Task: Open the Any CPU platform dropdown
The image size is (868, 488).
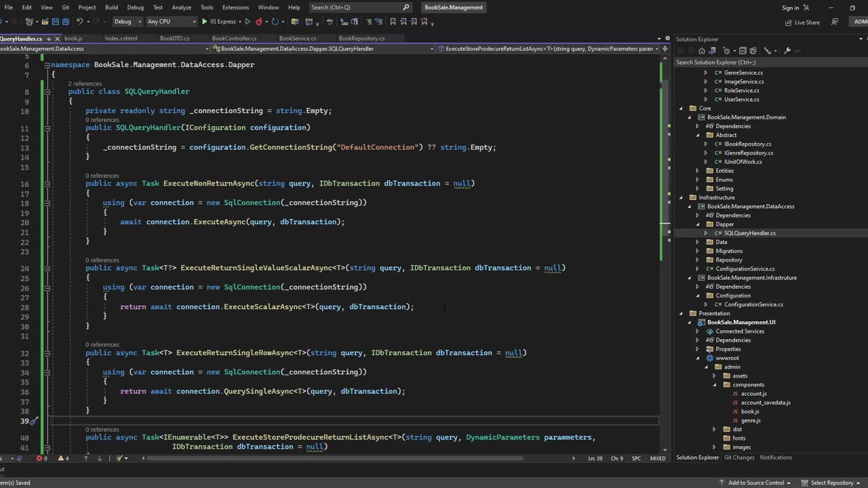Action: click(x=171, y=22)
